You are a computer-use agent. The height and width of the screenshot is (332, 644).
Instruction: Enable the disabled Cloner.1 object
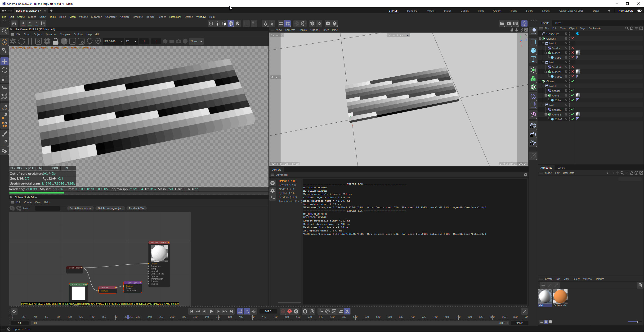coord(573,39)
